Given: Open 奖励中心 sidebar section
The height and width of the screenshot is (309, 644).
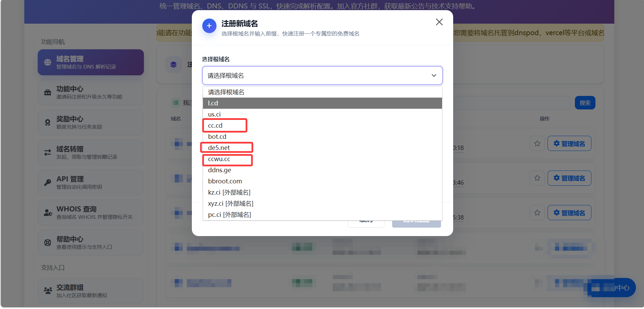Looking at the screenshot, I should tap(91, 122).
